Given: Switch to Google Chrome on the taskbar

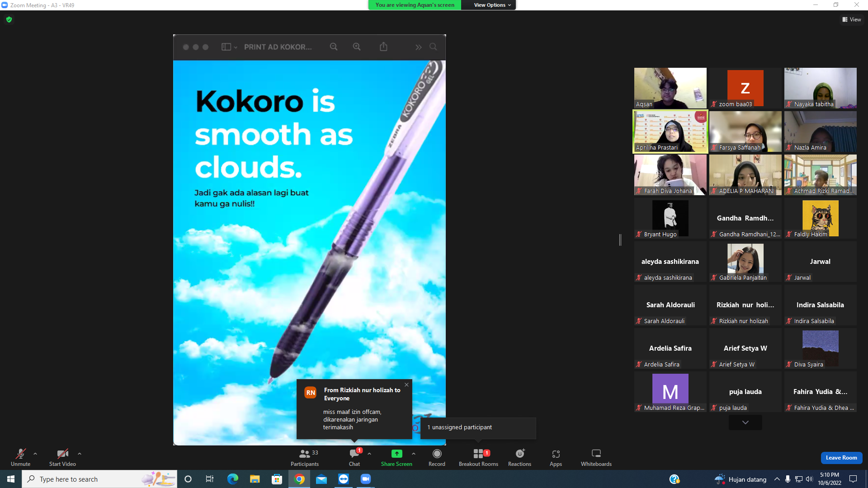Looking at the screenshot, I should tap(299, 479).
